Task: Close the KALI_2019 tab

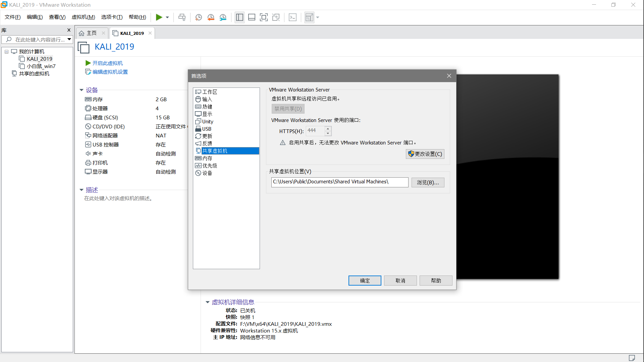Action: tap(150, 33)
